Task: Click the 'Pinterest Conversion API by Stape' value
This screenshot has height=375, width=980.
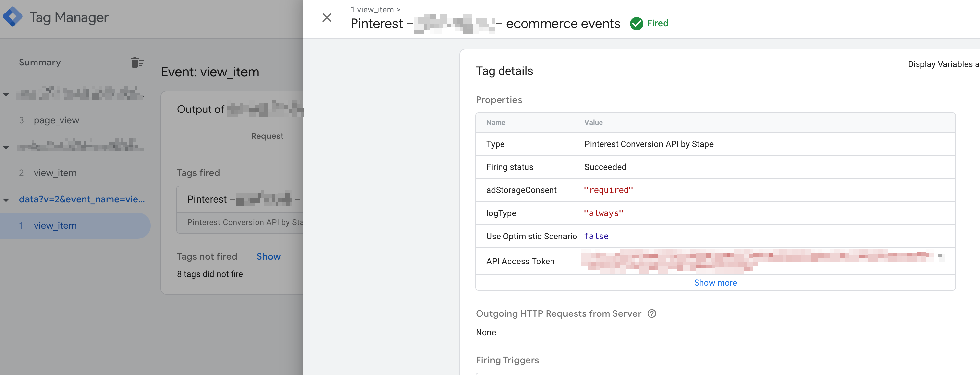Action: click(649, 144)
